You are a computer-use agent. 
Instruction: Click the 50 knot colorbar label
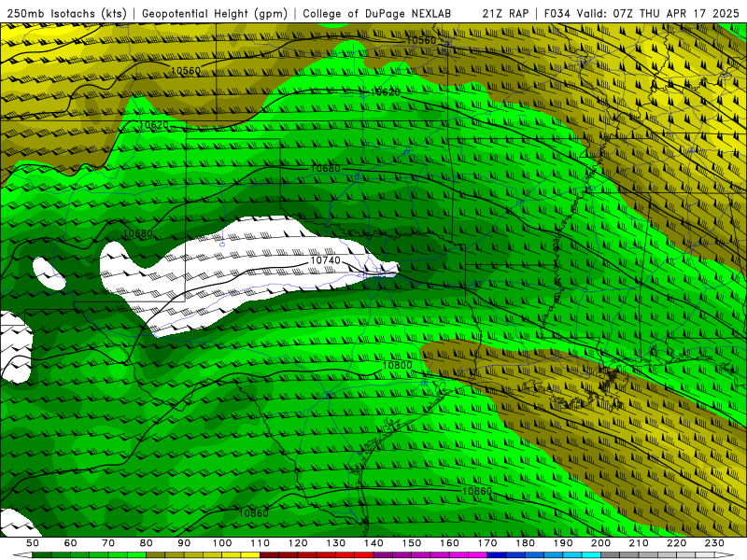[33, 543]
